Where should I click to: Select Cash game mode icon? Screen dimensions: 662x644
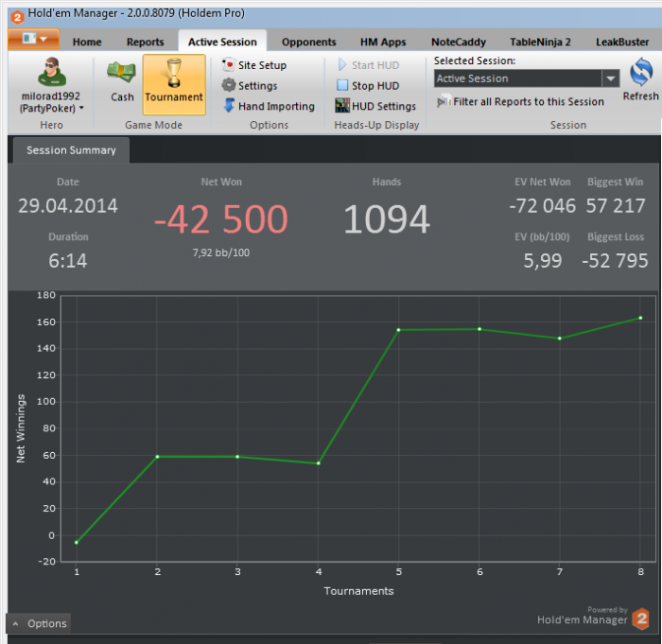tap(122, 72)
